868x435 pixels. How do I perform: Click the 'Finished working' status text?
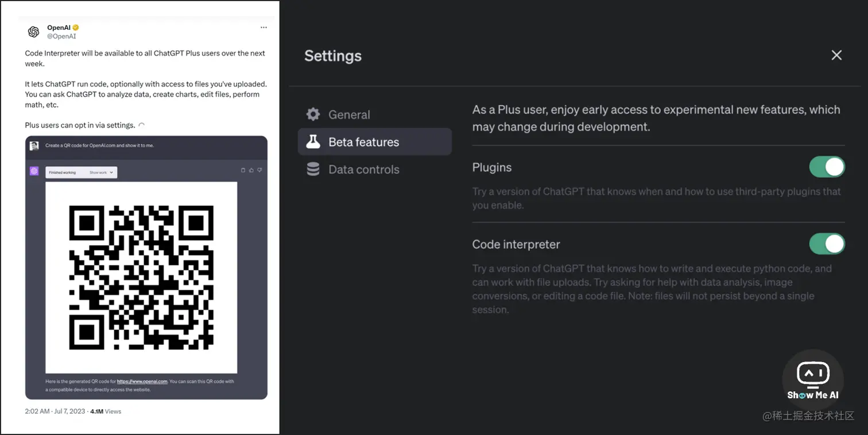tap(63, 172)
